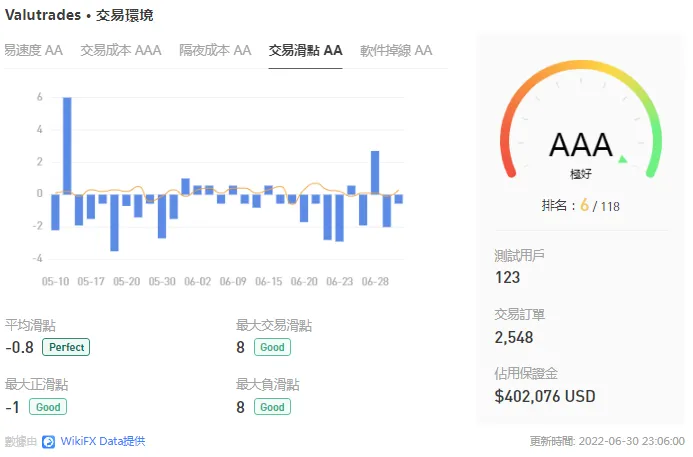
Task: Click Good badge under 最大負滑點
Action: 272,407
